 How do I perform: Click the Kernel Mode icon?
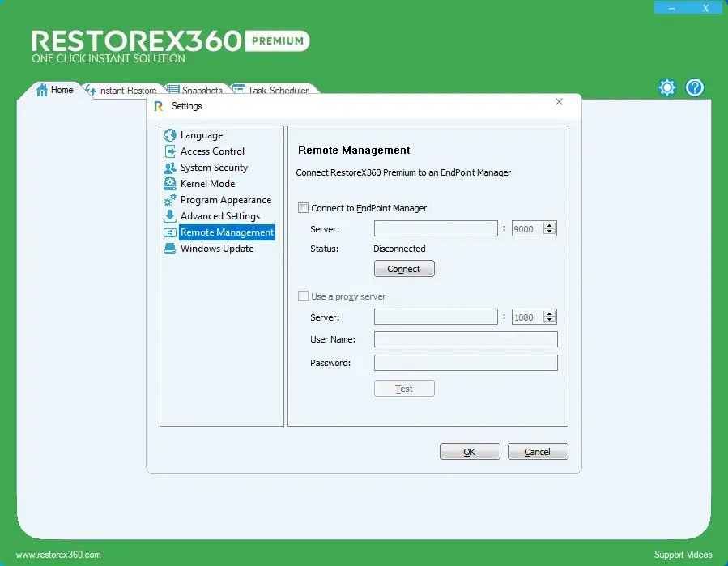click(x=169, y=184)
